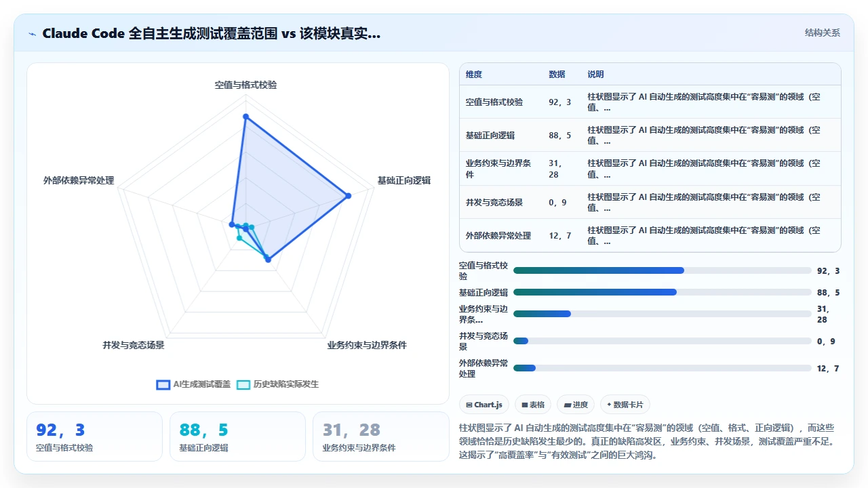
Task: Click the 业务约束与边界条件 table row name
Action: (498, 169)
